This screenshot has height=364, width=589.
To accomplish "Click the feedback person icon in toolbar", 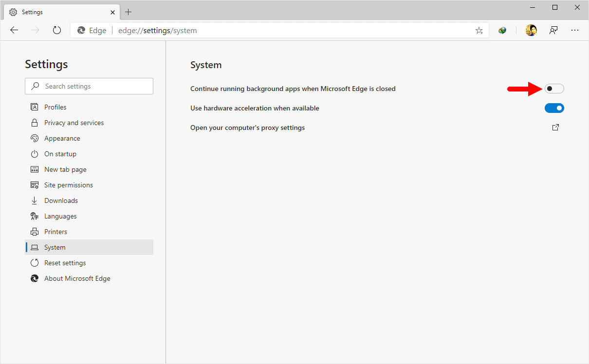I will coord(553,30).
